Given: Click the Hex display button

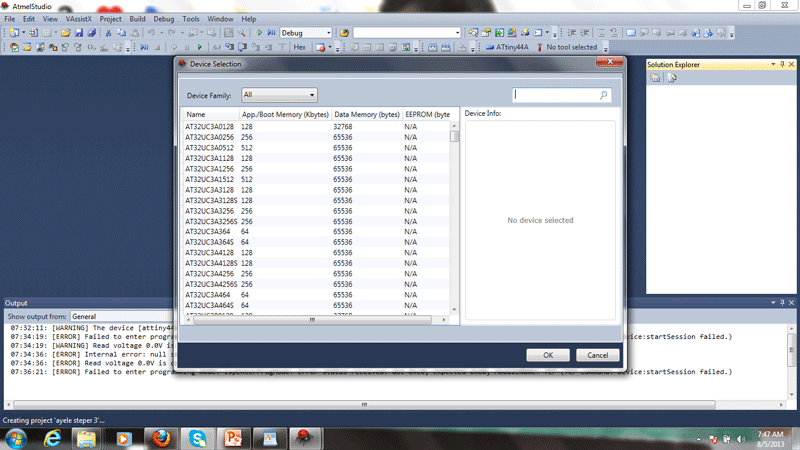Looking at the screenshot, I should pos(299,47).
